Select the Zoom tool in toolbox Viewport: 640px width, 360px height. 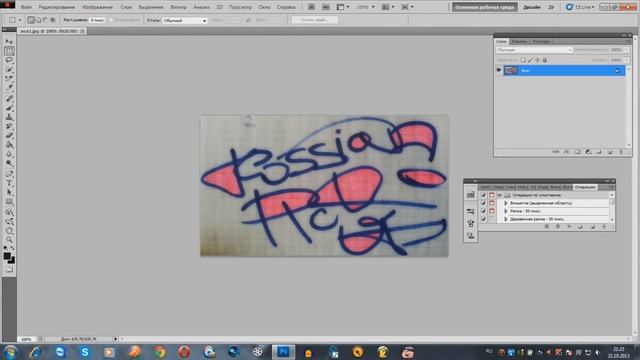click(9, 240)
